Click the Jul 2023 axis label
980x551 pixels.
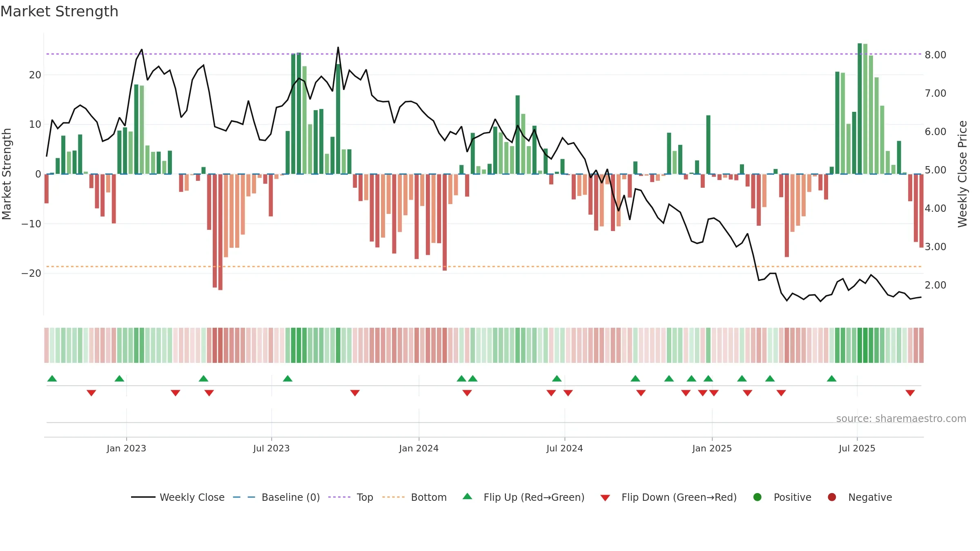pos(271,448)
